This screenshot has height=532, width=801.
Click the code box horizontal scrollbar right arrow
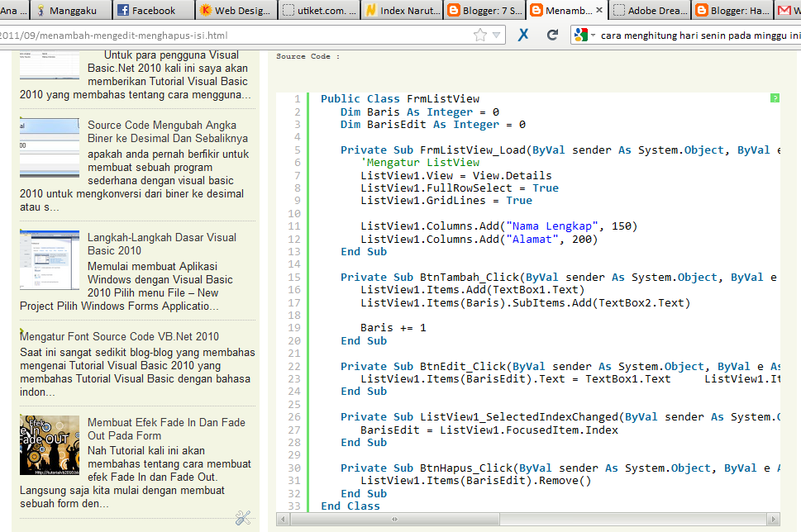coord(774,519)
